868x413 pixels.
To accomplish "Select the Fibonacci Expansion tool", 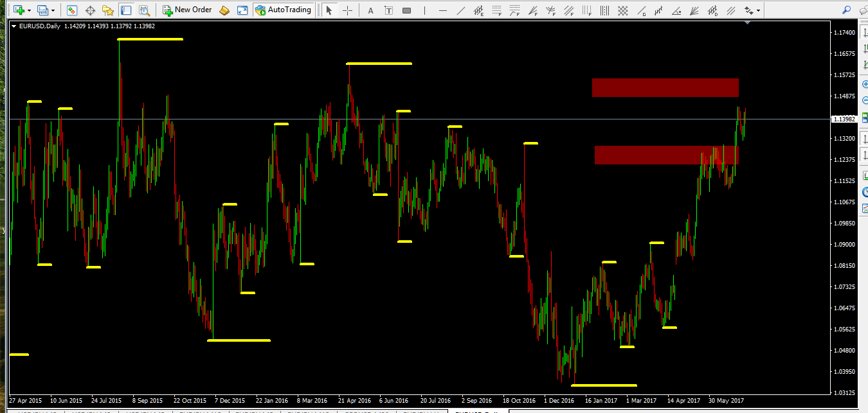I will click(514, 10).
